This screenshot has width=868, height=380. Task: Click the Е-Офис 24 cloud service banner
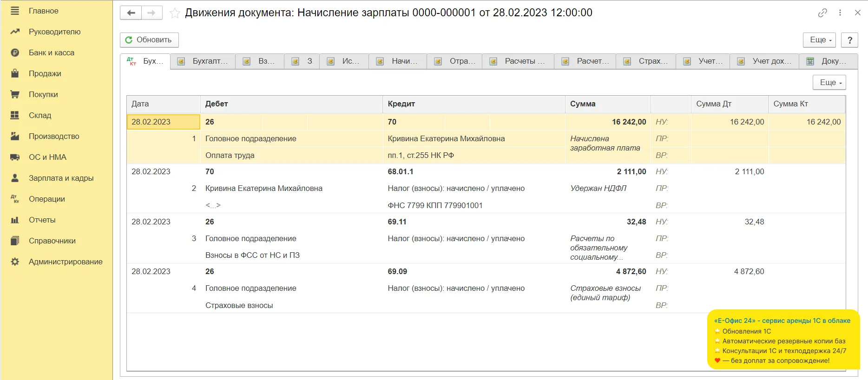coord(783,340)
